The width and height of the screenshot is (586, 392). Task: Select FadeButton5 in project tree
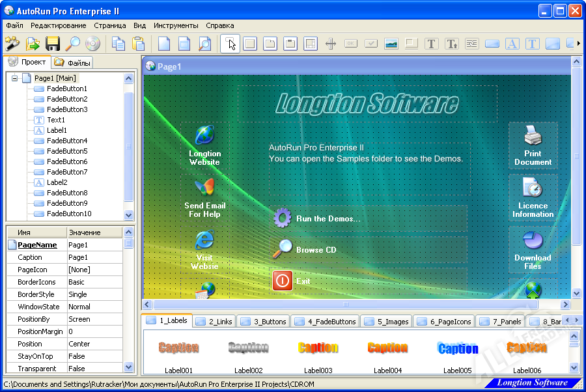67,151
